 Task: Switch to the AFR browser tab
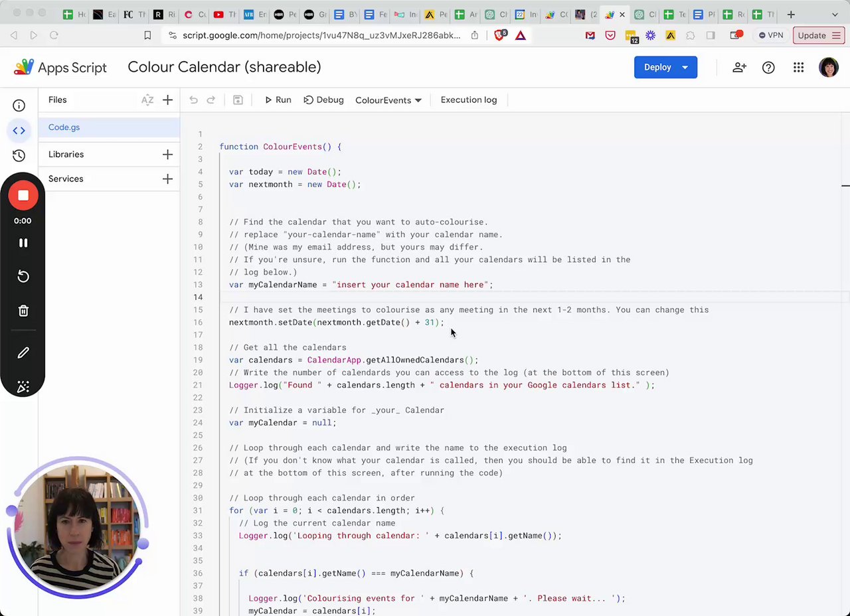pos(255,14)
